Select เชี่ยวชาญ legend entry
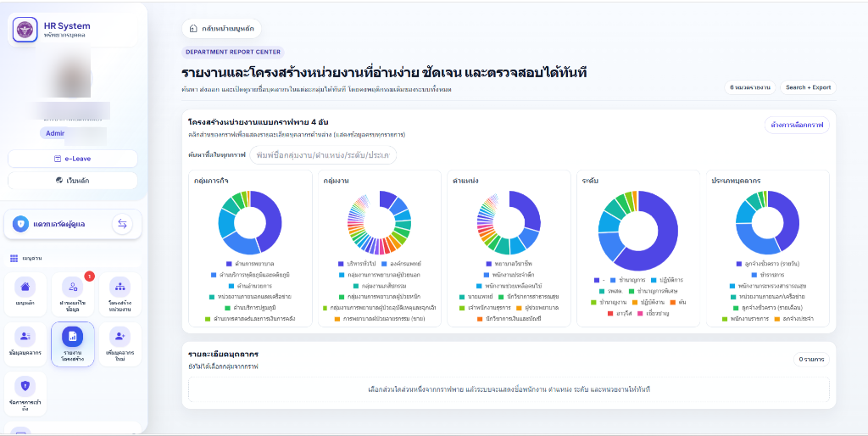The width and height of the screenshot is (868, 436). click(x=653, y=314)
